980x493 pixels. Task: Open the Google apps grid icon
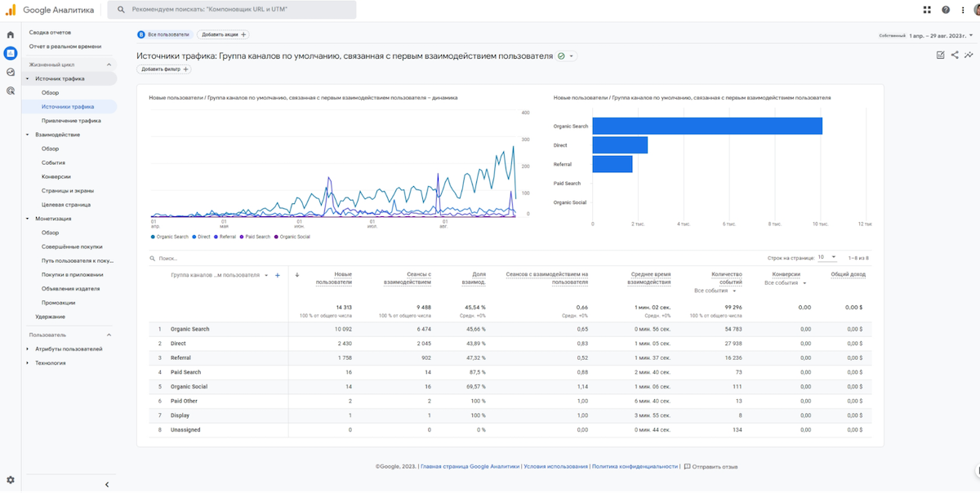coord(927,10)
